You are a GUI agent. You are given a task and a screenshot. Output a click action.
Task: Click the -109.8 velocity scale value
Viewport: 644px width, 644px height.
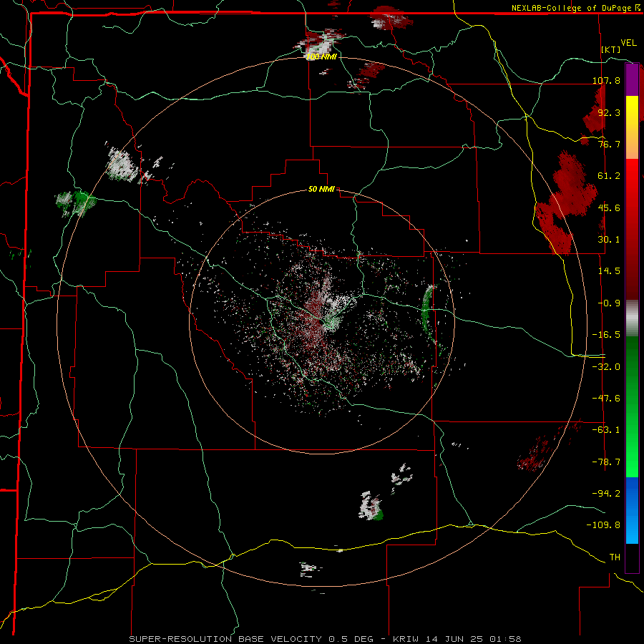[603, 525]
